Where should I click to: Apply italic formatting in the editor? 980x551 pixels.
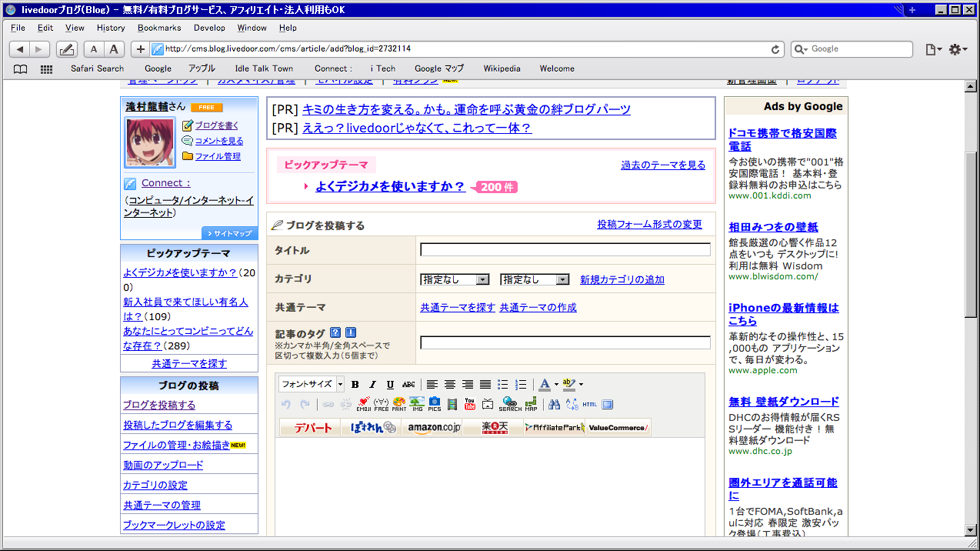point(372,384)
